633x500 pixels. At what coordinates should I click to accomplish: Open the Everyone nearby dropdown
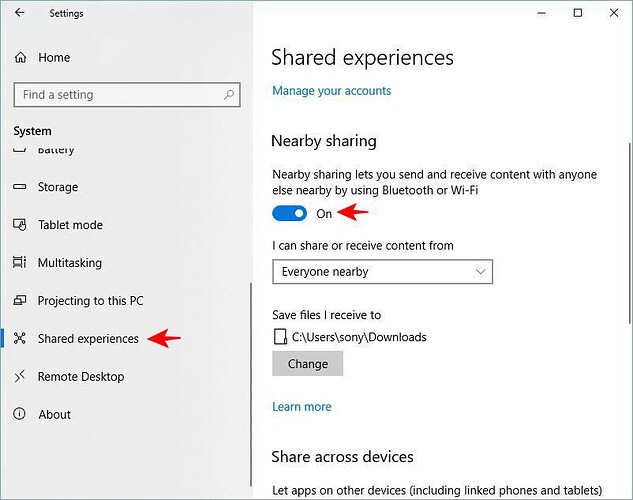pos(382,272)
